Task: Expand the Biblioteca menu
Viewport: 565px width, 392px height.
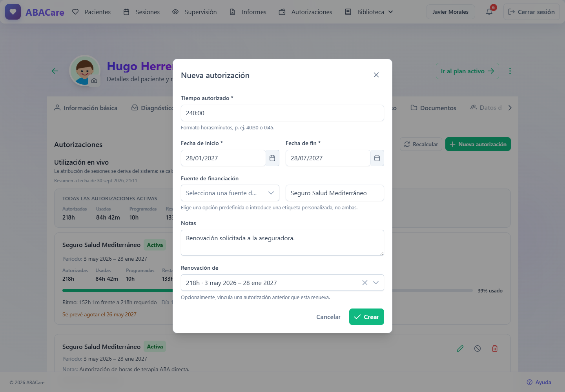Action: (369, 12)
